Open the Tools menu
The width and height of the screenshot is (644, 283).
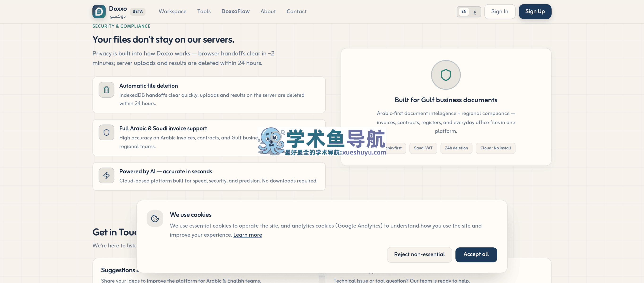[204, 12]
